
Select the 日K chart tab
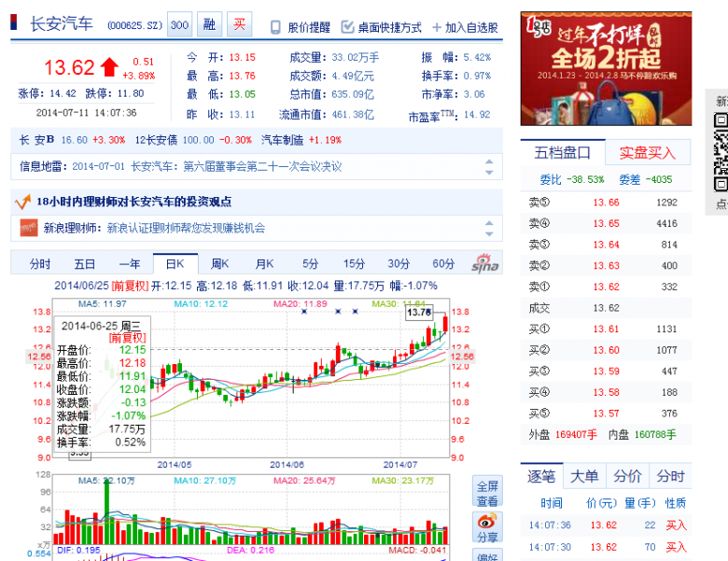[175, 264]
